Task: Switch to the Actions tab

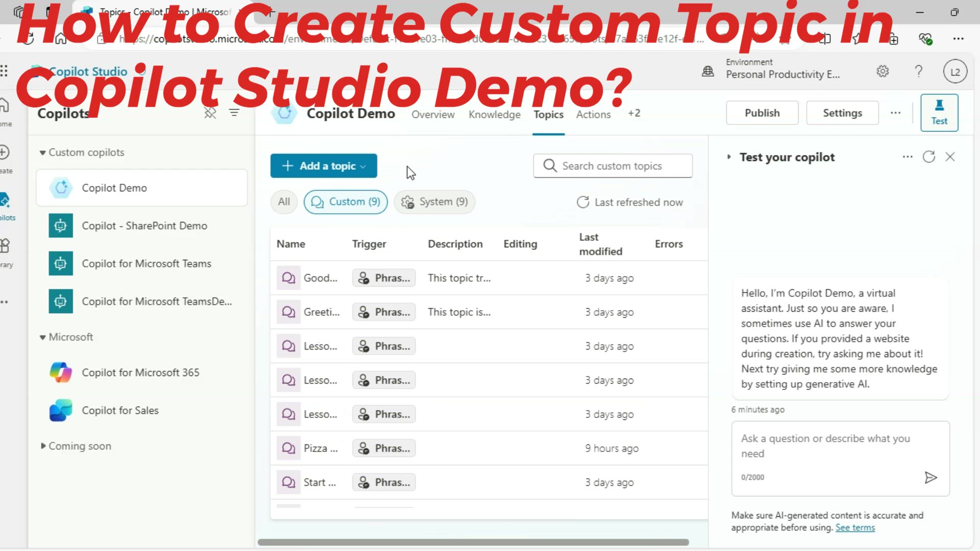Action: coord(593,114)
